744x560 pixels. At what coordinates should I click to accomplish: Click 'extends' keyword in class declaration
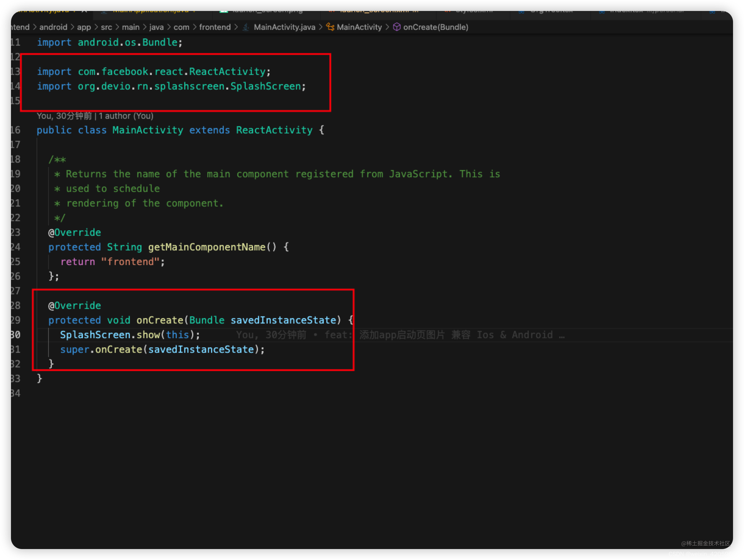click(x=209, y=130)
